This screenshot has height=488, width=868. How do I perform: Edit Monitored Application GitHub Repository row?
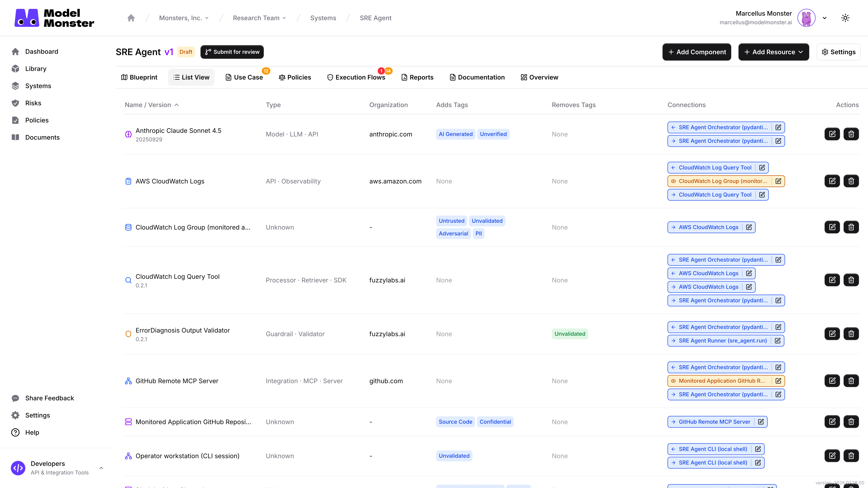[832, 422]
